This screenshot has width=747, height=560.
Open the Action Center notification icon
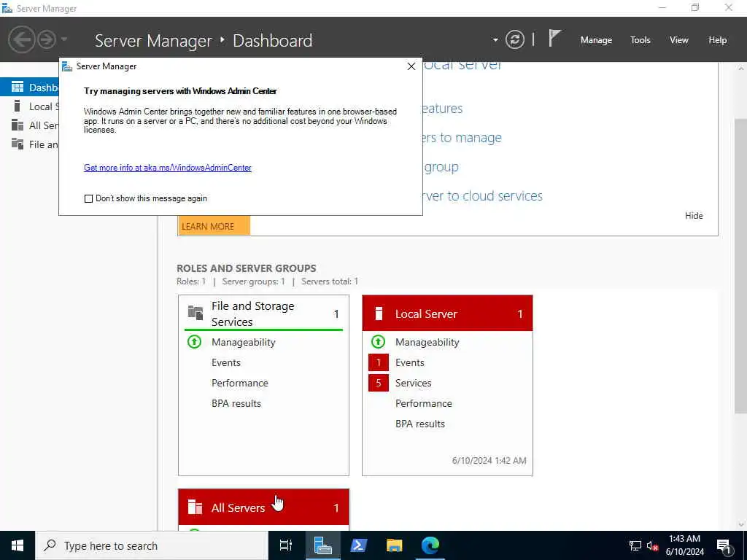click(724, 546)
